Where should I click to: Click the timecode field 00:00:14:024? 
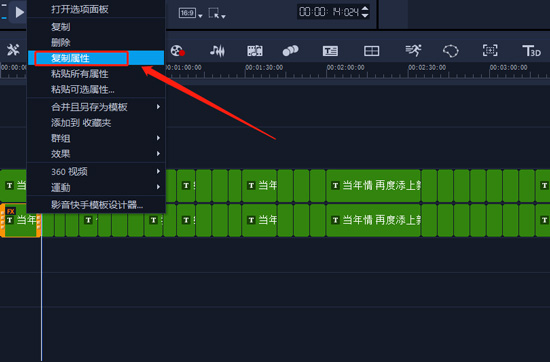tap(329, 12)
